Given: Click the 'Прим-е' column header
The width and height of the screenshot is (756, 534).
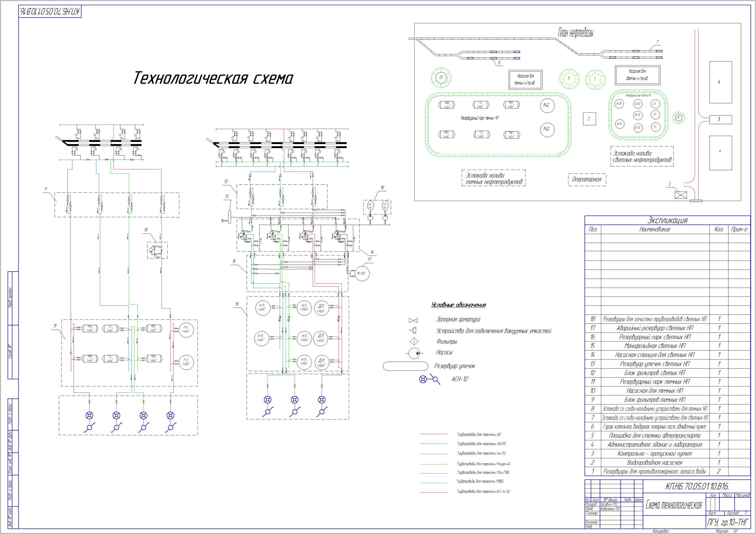Looking at the screenshot, I should pyautogui.click(x=739, y=229).
